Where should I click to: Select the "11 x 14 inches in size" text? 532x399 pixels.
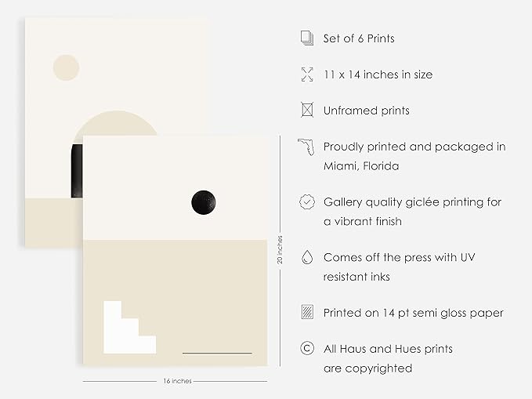(378, 74)
